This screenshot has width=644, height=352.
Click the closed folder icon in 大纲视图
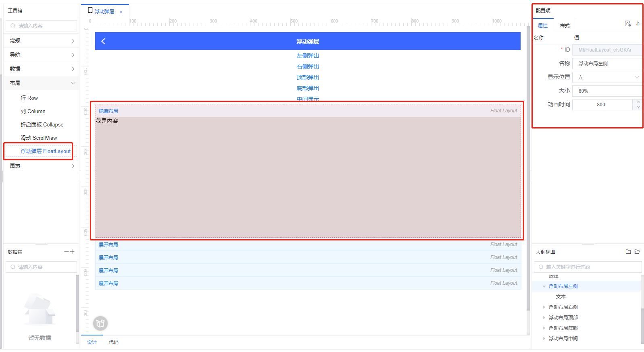tap(628, 252)
